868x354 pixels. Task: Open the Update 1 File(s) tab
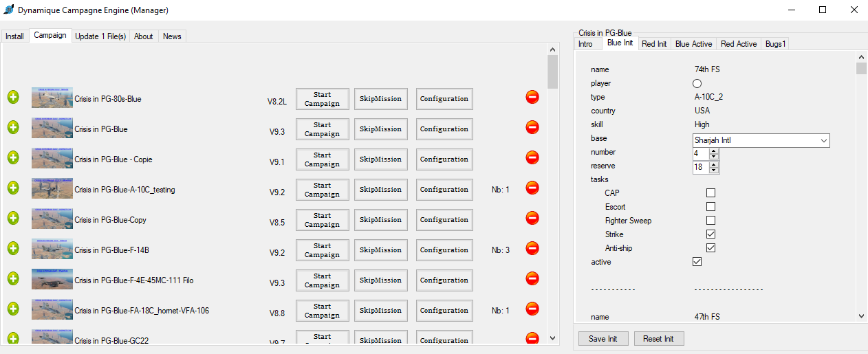[x=100, y=36]
